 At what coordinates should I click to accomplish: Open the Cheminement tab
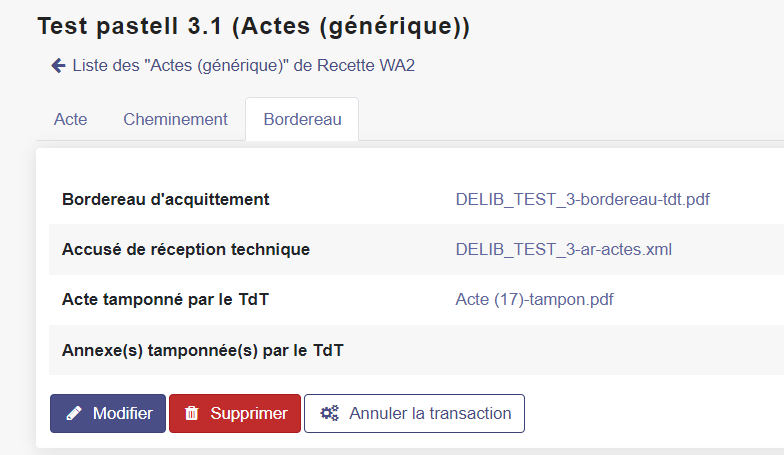click(175, 119)
